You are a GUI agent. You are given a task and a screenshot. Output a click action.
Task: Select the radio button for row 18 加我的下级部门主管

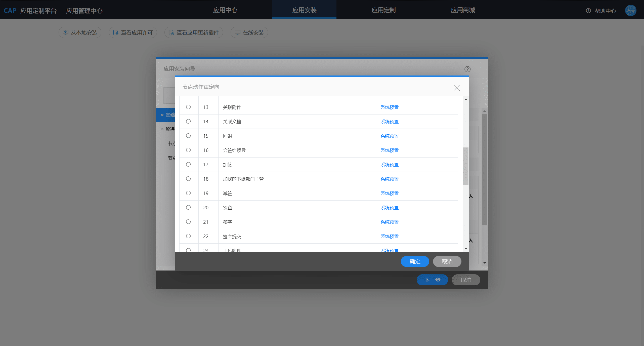coord(188,179)
